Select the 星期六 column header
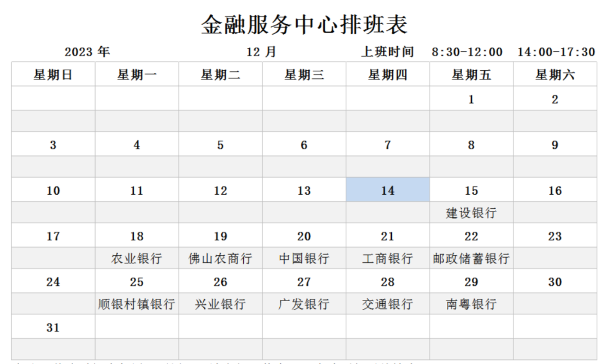608x364 pixels. pyautogui.click(x=555, y=74)
